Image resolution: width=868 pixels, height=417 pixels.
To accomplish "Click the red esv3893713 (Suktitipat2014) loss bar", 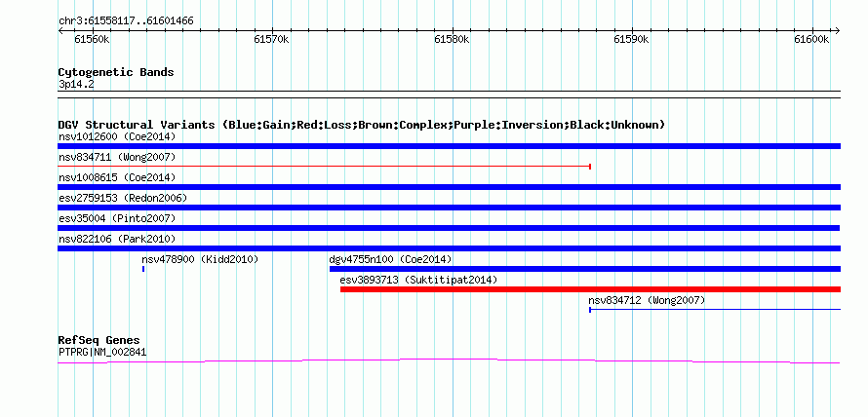I will point(591,289).
